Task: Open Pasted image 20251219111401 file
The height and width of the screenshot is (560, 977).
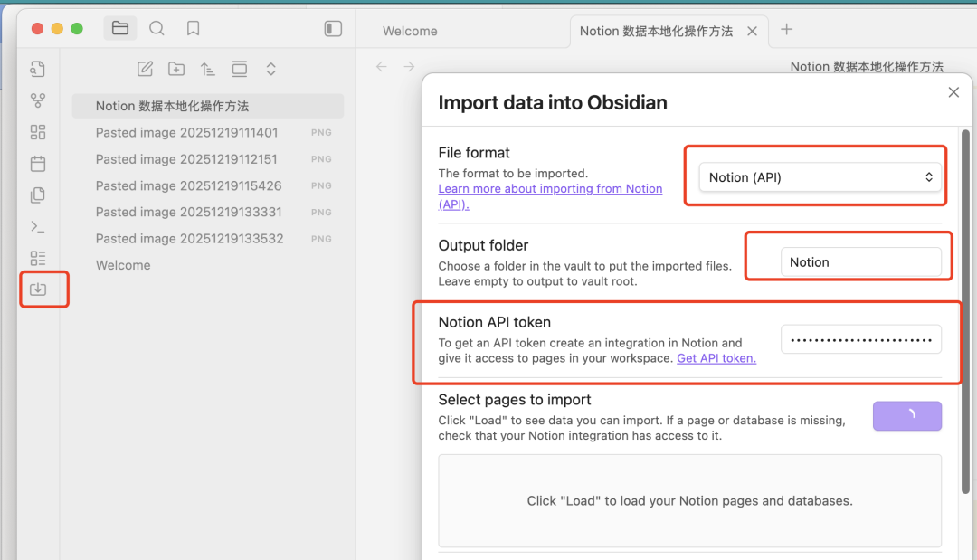Action: [x=207, y=133]
